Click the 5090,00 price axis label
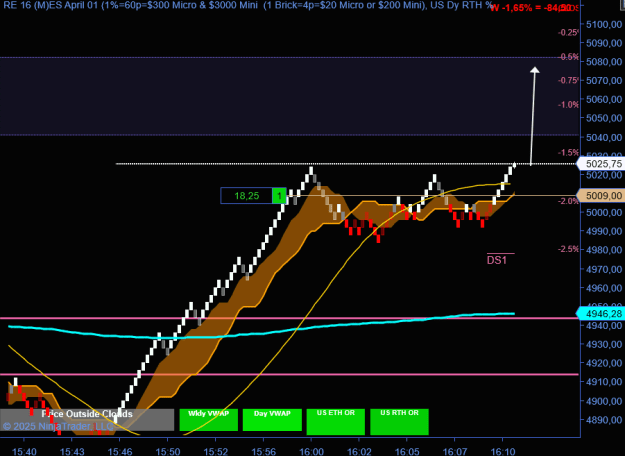 point(604,43)
